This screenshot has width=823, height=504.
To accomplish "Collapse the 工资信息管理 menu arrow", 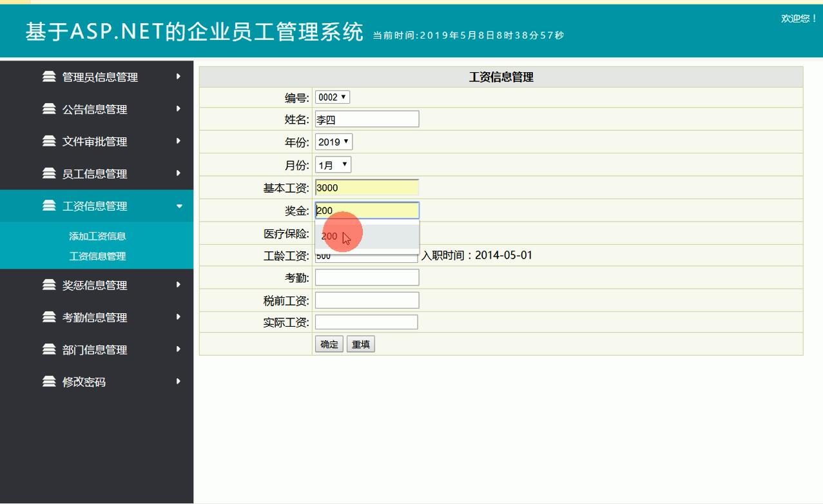I will pos(179,206).
